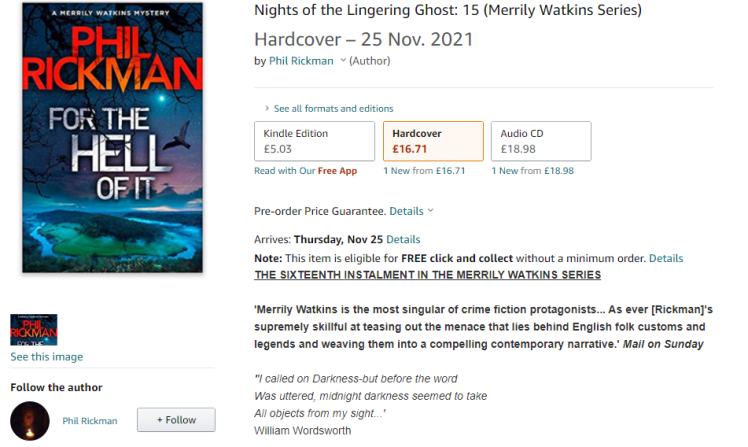Viewport: 748px width, 447px height.
Task: Open Details for FREE click and collect
Action: click(x=666, y=258)
